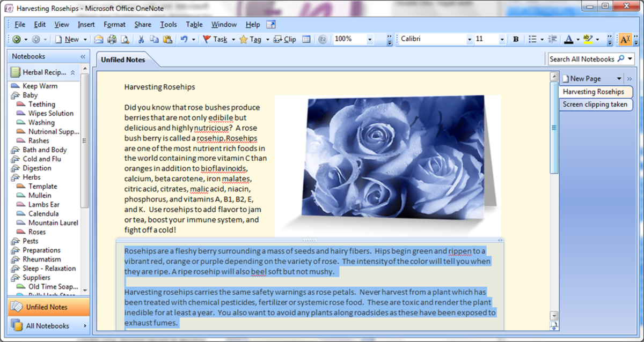Open the email Send icon

click(x=98, y=39)
